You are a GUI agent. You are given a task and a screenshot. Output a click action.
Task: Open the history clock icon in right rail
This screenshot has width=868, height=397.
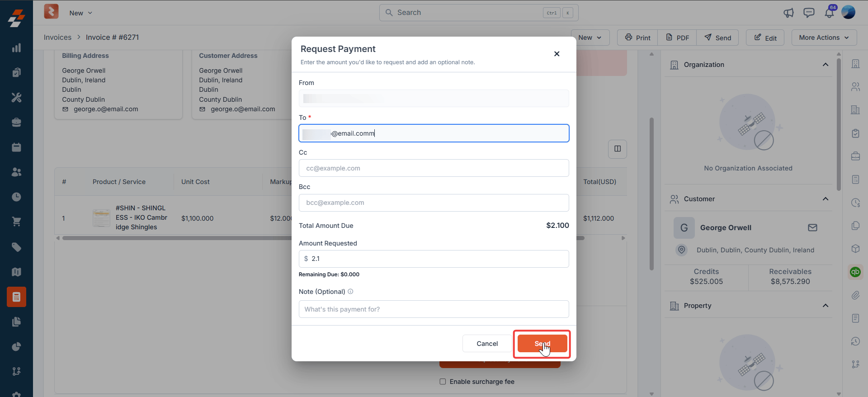click(x=855, y=341)
